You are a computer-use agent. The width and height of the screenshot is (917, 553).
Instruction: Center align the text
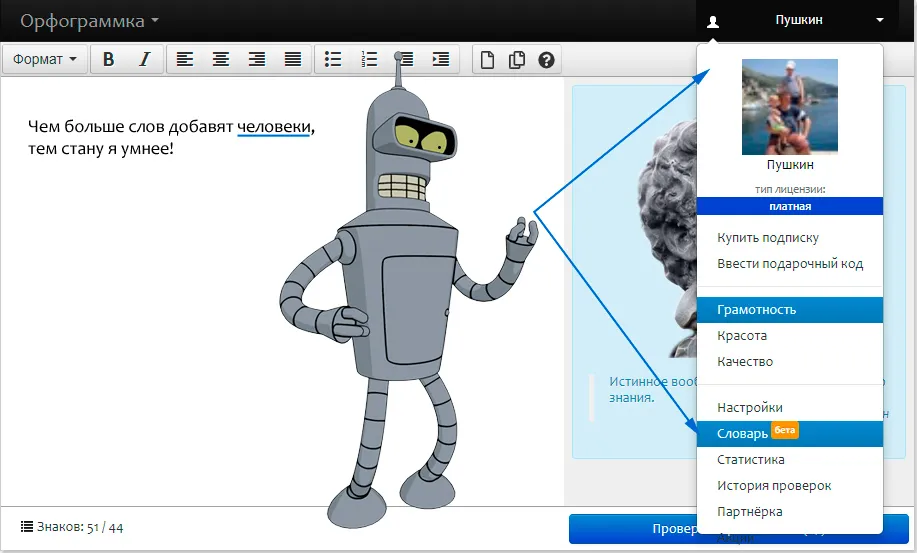[x=220, y=59]
